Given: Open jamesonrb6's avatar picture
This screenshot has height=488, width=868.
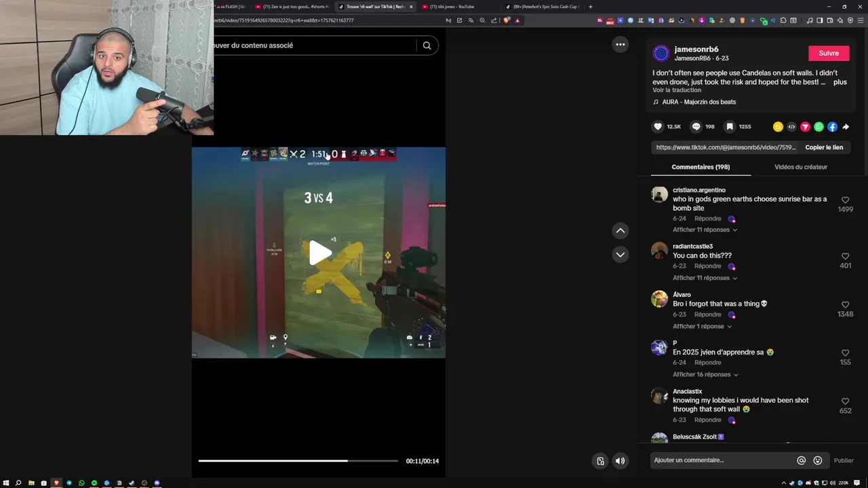Looking at the screenshot, I should [660, 54].
